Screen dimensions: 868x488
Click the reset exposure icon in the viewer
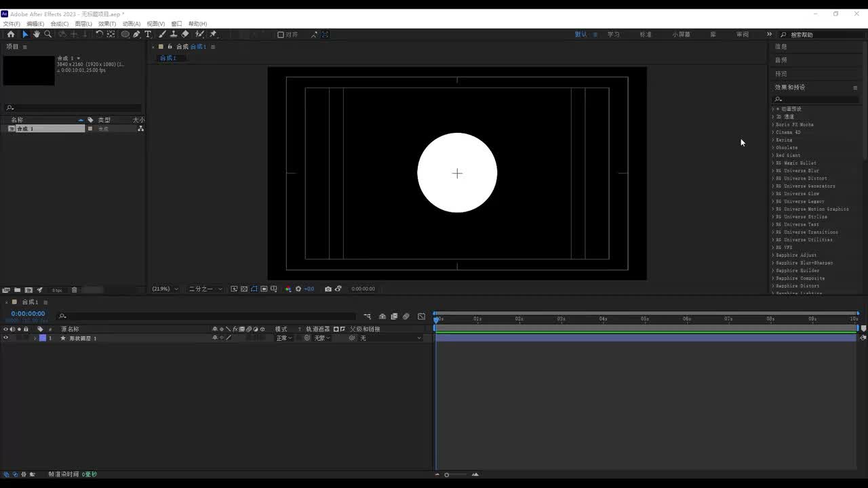point(298,289)
